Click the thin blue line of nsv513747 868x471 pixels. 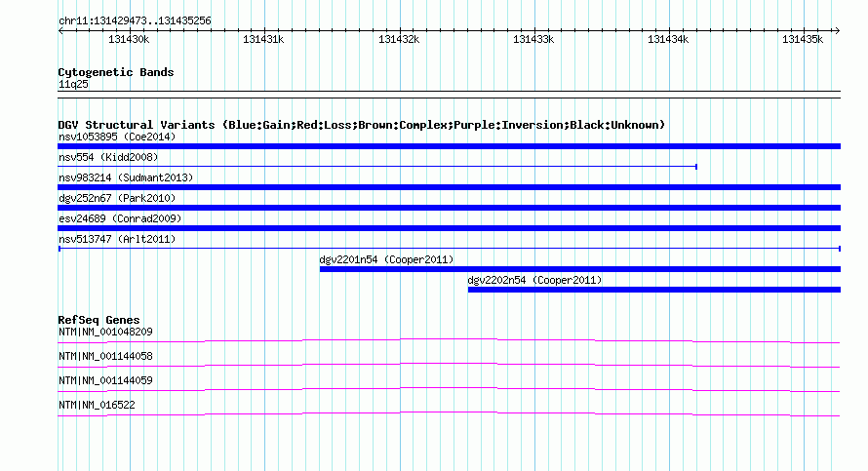coord(449,249)
